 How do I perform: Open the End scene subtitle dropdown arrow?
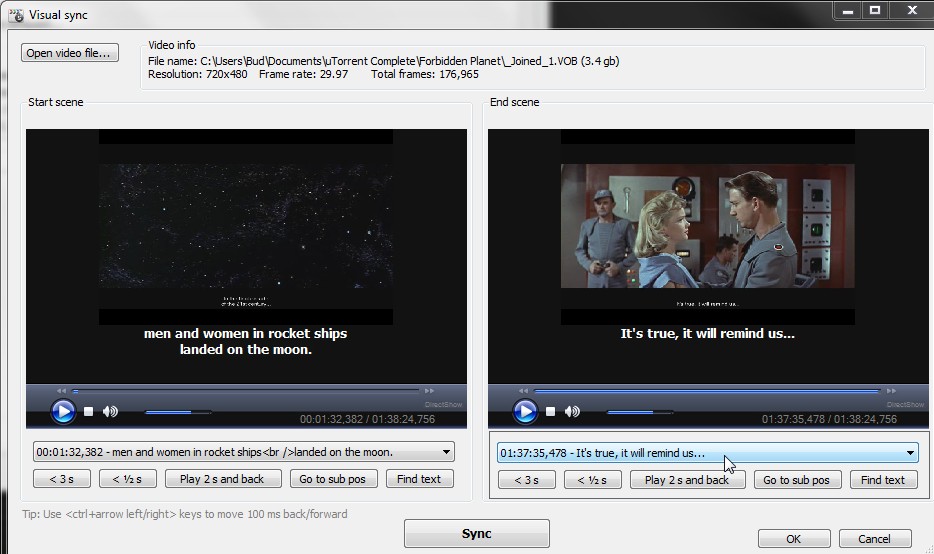pos(910,453)
